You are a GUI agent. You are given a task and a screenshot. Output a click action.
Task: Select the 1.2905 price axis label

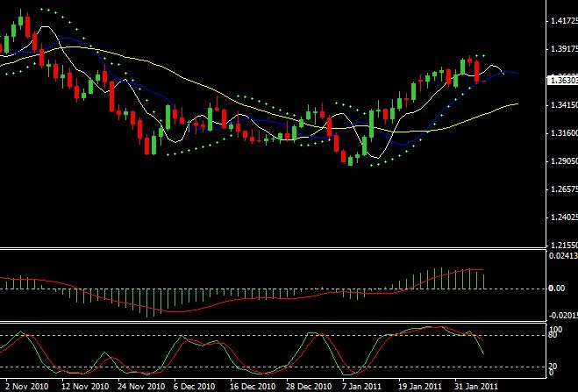564,161
